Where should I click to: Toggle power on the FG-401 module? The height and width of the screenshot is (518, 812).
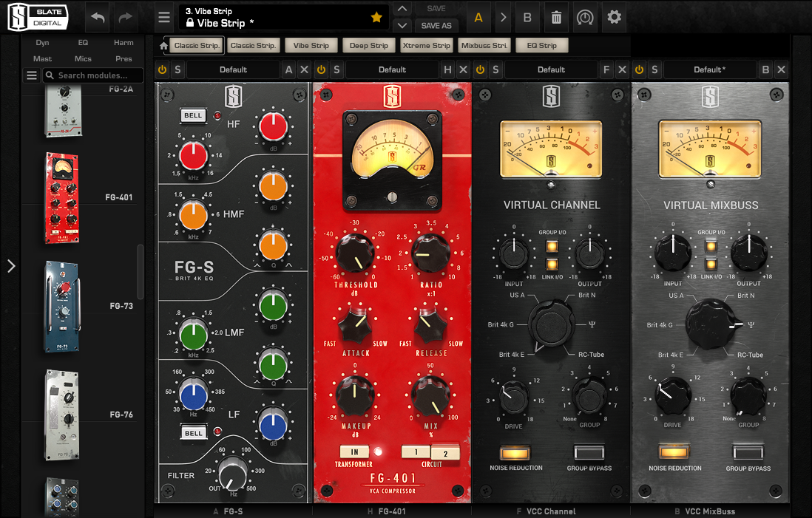click(321, 69)
